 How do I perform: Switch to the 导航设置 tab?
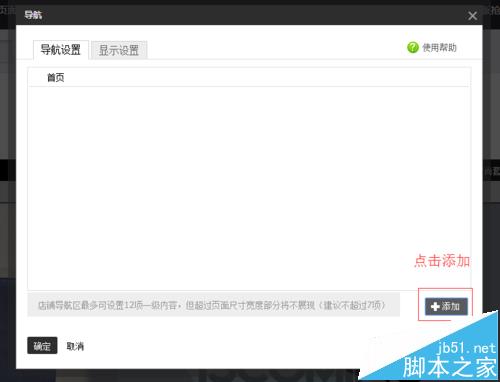point(61,50)
